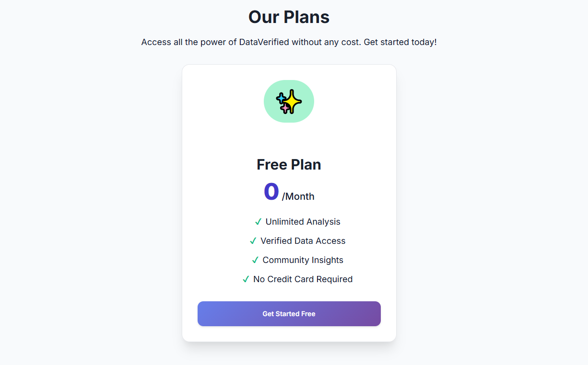
Task: Select the Unlimited Analysis feature text
Action: (x=303, y=222)
